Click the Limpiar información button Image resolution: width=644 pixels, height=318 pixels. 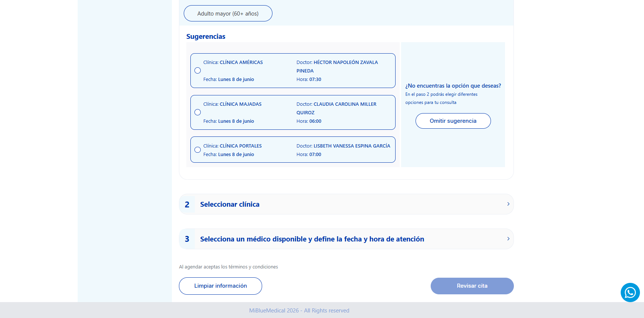(220, 286)
